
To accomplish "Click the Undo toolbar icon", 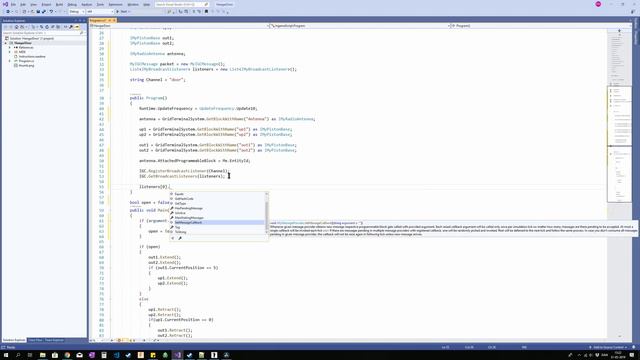I will pyautogui.click(x=51, y=11).
